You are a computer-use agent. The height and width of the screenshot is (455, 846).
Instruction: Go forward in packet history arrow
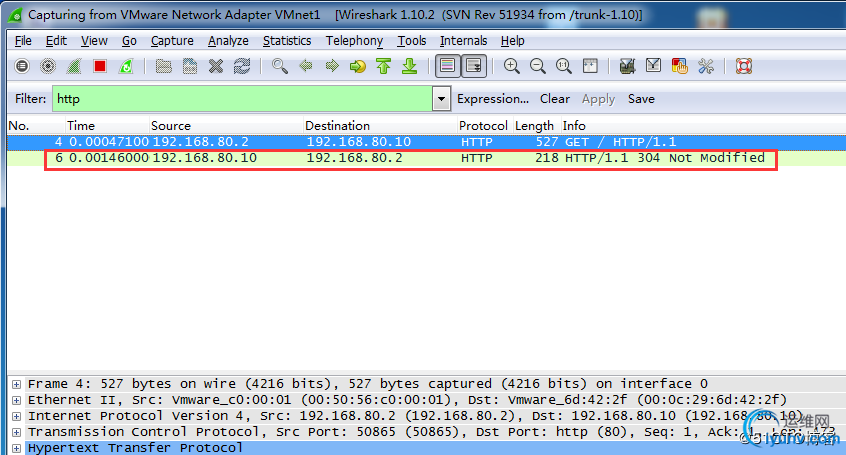(332, 66)
